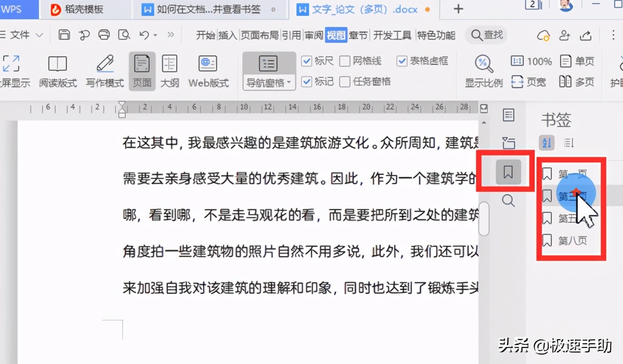The image size is (623, 364).
Task: Check the Gridlines (网格线) checkbox
Action: point(345,61)
